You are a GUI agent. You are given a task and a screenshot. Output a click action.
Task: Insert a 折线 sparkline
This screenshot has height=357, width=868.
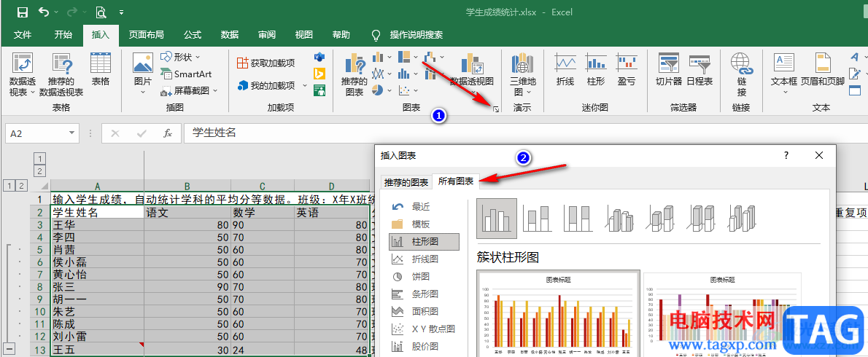point(565,69)
